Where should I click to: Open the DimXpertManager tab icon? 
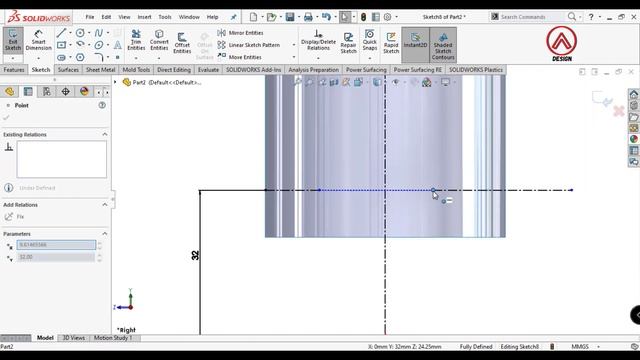click(x=65, y=91)
